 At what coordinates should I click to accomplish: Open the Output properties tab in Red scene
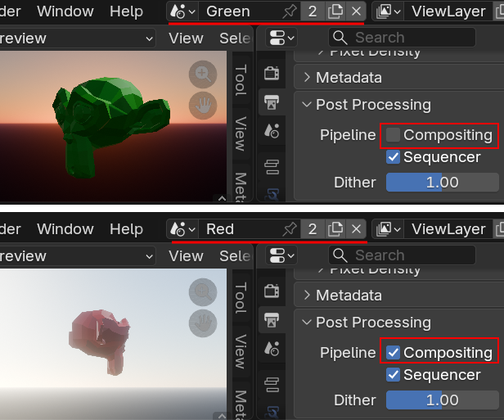tap(272, 320)
